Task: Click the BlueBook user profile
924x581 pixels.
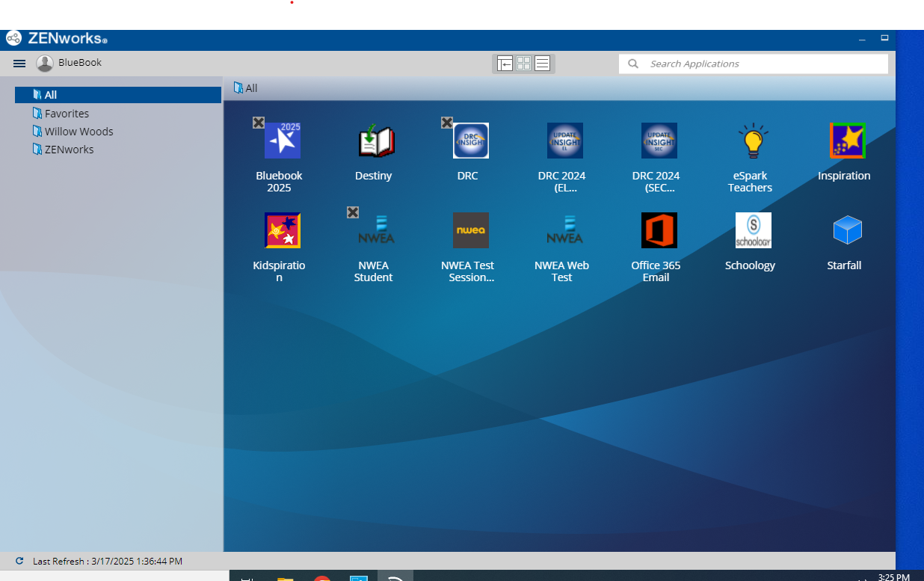Action: click(70, 63)
